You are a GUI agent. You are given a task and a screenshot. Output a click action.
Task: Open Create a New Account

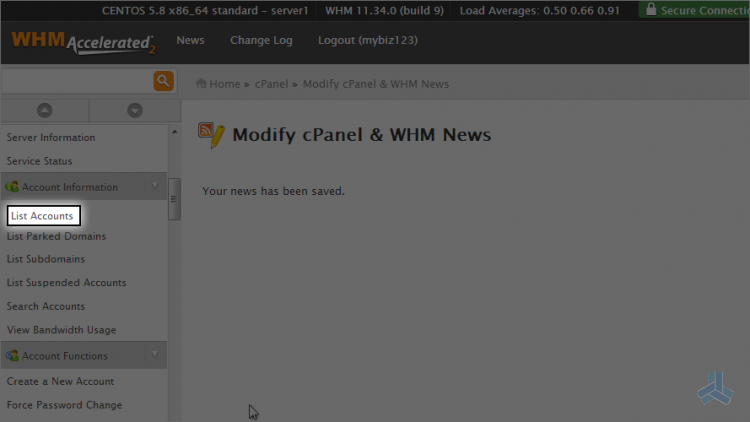point(60,381)
